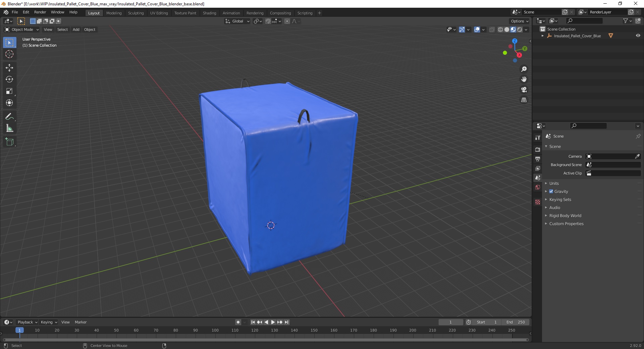
Task: Click the hand Pan view icon
Action: (x=524, y=79)
